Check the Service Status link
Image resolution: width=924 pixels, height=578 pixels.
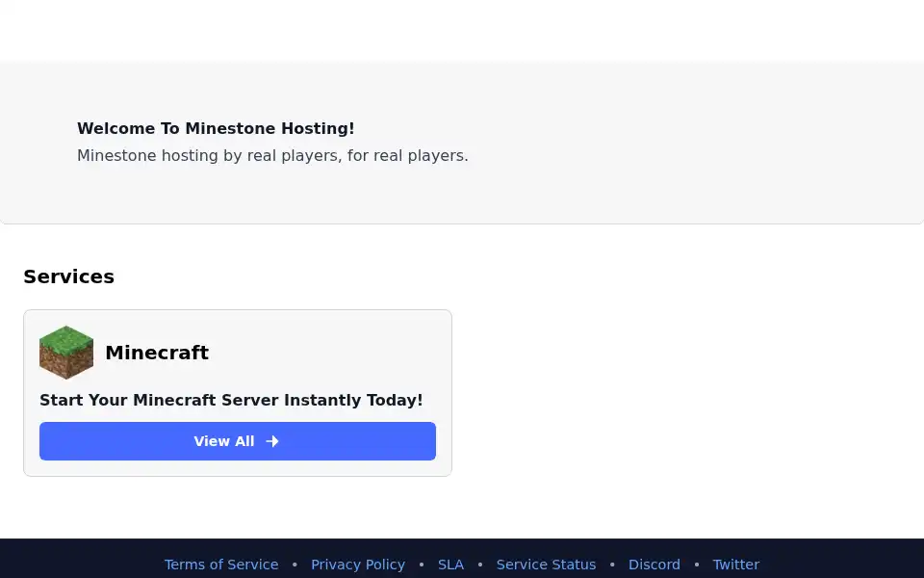pyautogui.click(x=546, y=565)
